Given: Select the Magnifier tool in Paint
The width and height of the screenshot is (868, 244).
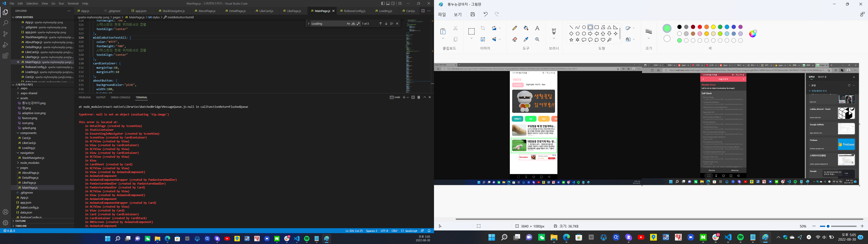Looking at the screenshot, I should 537,40.
